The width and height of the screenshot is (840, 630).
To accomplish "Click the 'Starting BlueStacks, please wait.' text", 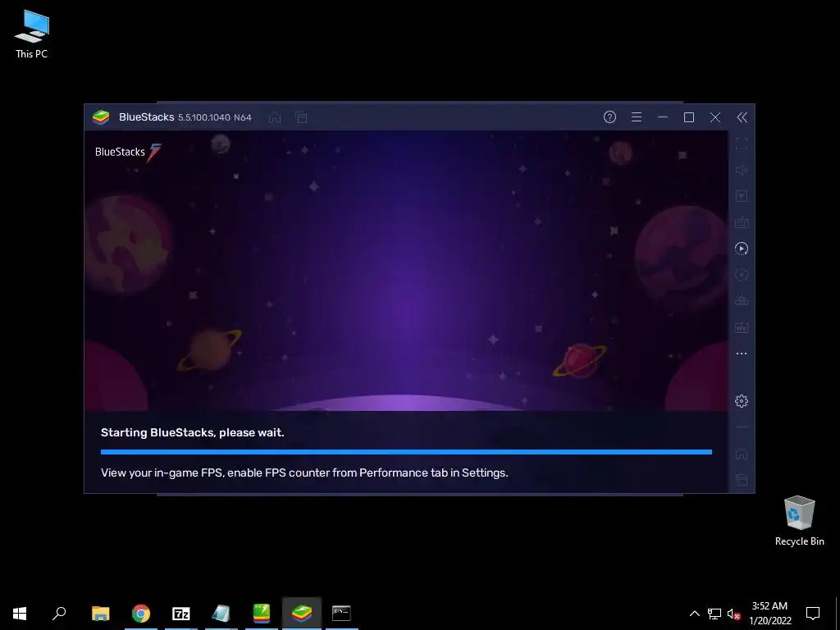I will [192, 432].
